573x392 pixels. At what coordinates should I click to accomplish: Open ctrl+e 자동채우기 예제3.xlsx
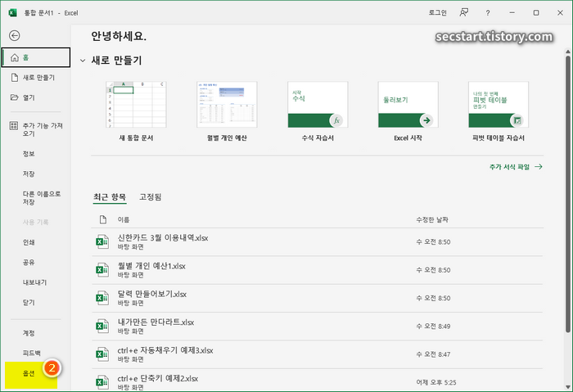pos(318,354)
